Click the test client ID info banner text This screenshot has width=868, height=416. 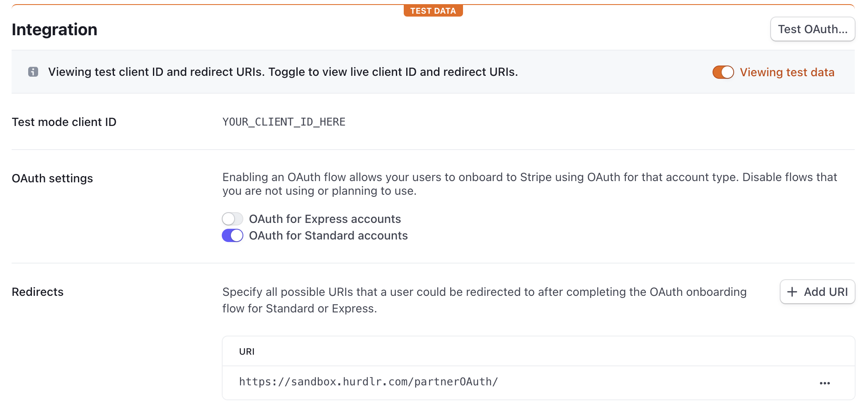(283, 72)
